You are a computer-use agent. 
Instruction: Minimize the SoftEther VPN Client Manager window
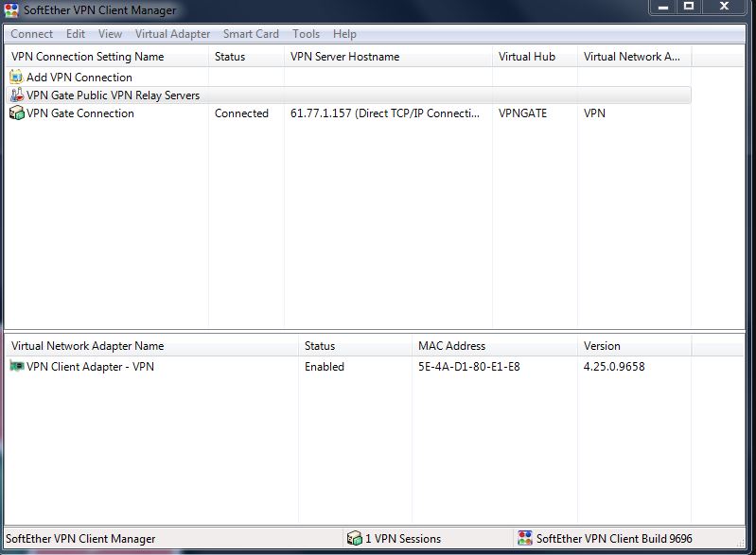tap(663, 7)
